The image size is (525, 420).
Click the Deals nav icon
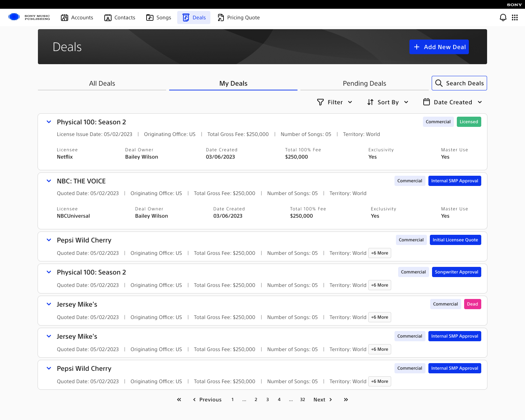point(186,17)
